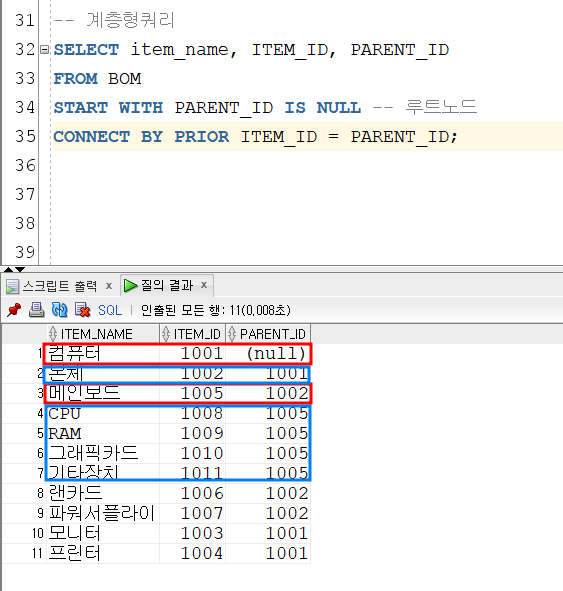Viewport: 563px width, 591px height.
Task: Click the collapse panel up arrow
Action: [x=8, y=269]
